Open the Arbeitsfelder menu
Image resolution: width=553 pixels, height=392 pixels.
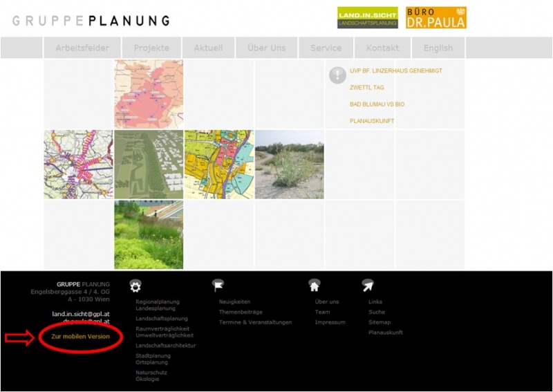[82, 48]
